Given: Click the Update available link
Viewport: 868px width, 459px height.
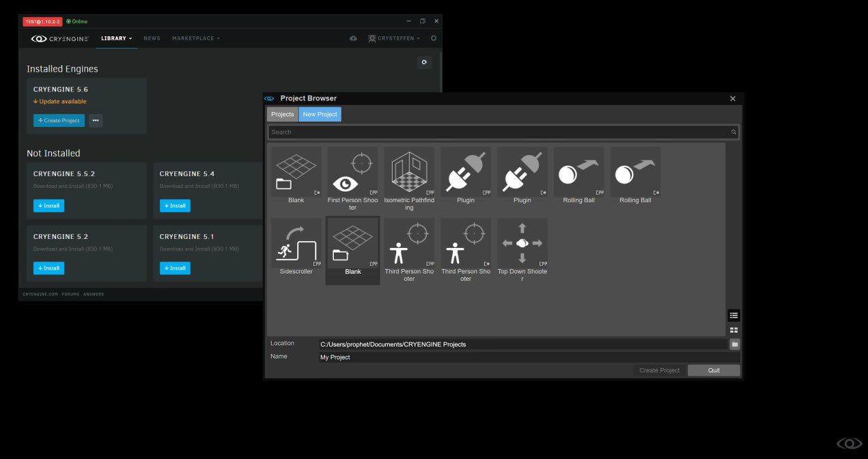Looking at the screenshot, I should click(x=60, y=102).
